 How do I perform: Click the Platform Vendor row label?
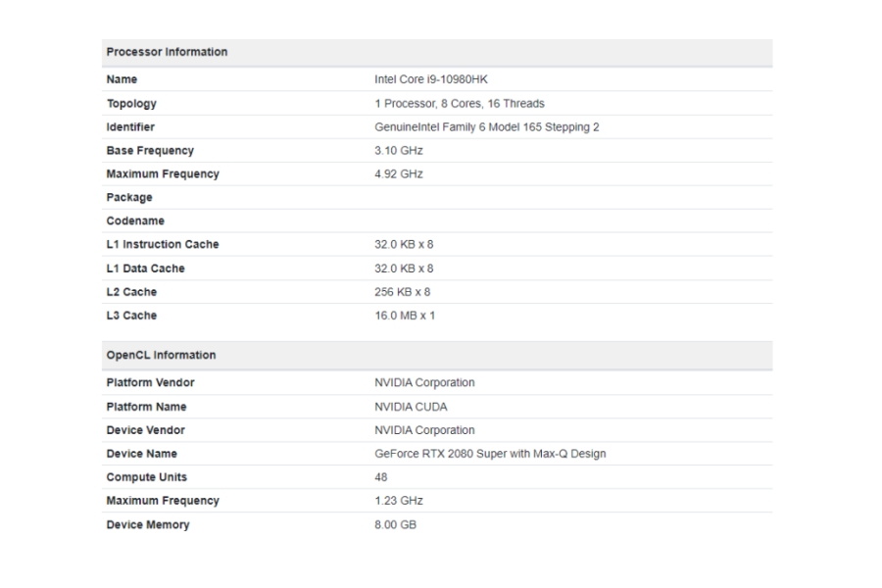pyautogui.click(x=150, y=383)
